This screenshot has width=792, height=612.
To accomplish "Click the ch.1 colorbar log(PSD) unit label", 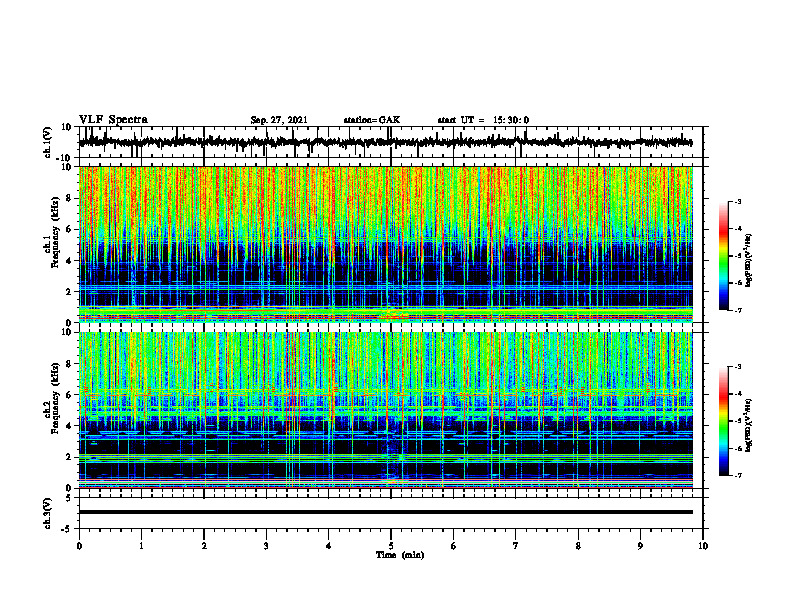I will point(748,260).
